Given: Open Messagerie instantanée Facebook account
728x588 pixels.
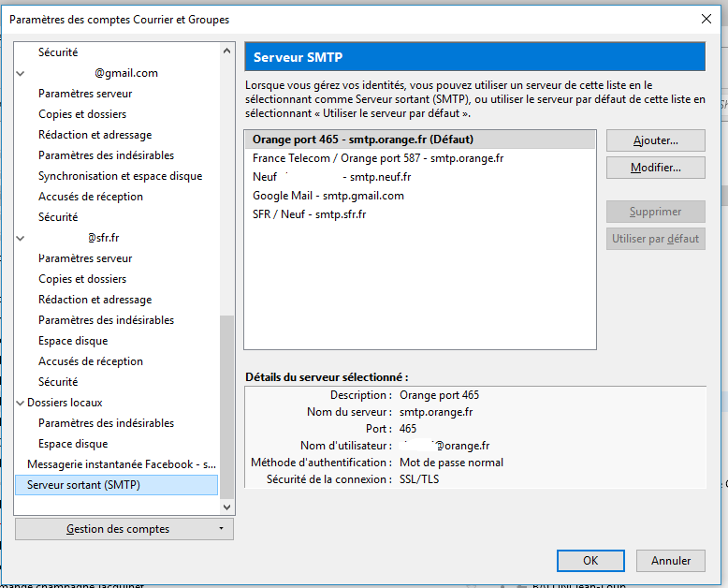Looking at the screenshot, I should (x=122, y=464).
